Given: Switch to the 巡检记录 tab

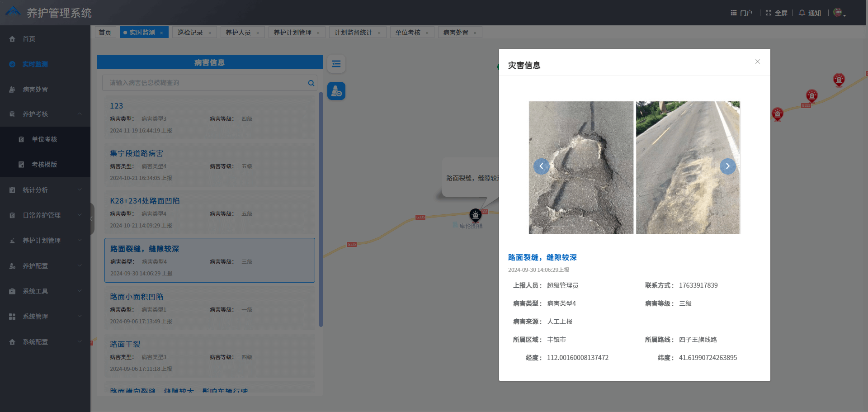Looking at the screenshot, I should [x=191, y=32].
